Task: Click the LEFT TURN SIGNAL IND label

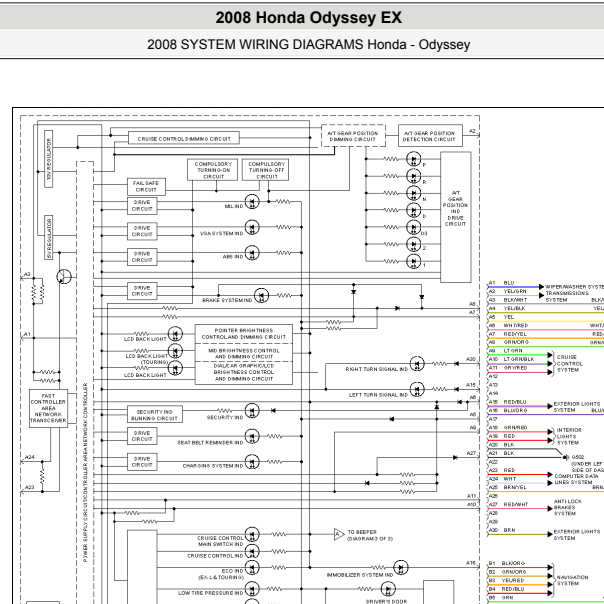Action: point(378,395)
